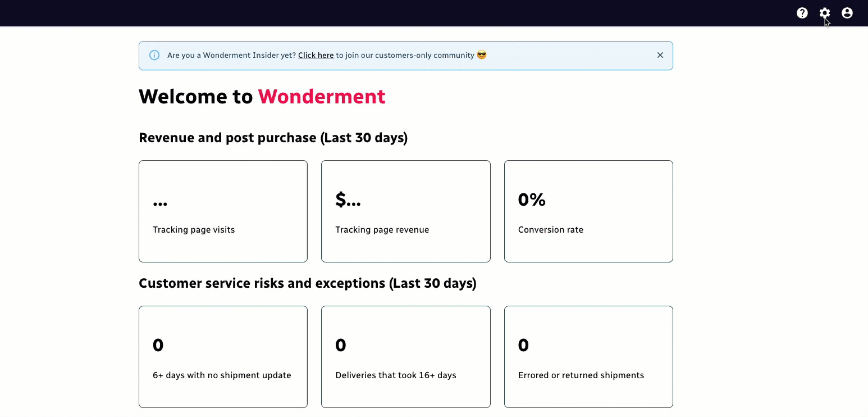Image resolution: width=868 pixels, height=417 pixels.
Task: Open the Tracking page visits card
Action: [x=223, y=211]
